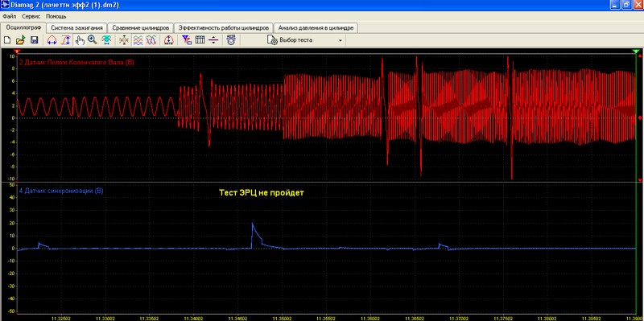Select channel 4 Датчик синхронизации label
The width and height of the screenshot is (644, 321).
(x=61, y=191)
